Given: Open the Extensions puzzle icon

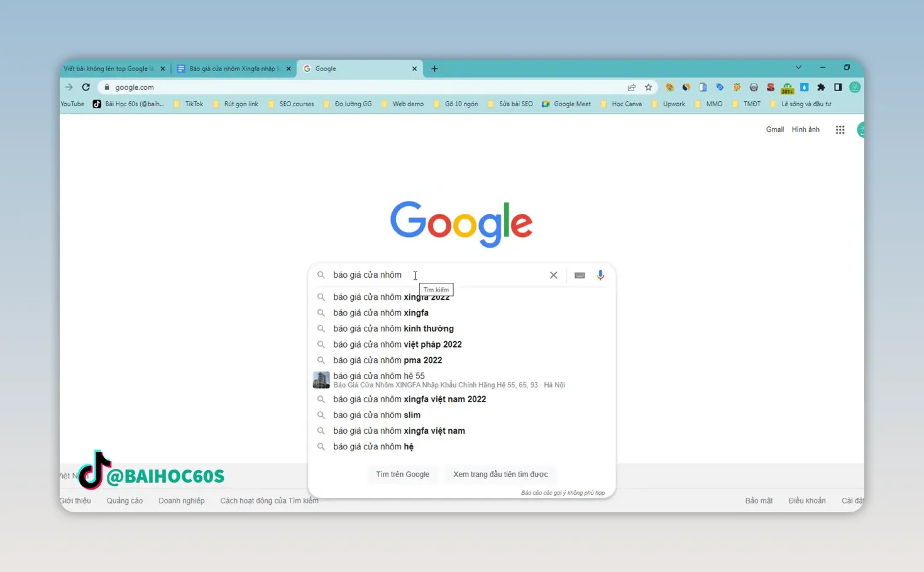Looking at the screenshot, I should coord(821,87).
